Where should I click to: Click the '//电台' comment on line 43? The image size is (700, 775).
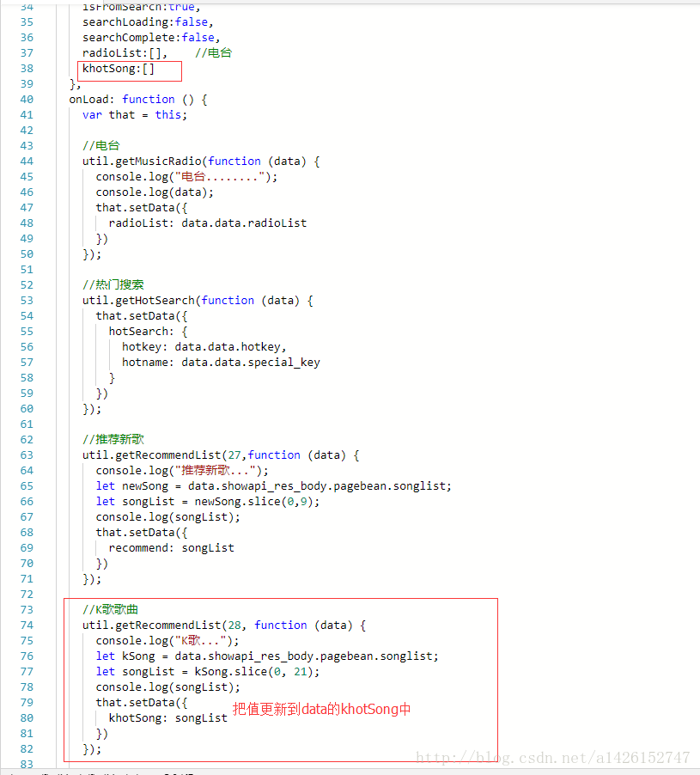pos(101,146)
